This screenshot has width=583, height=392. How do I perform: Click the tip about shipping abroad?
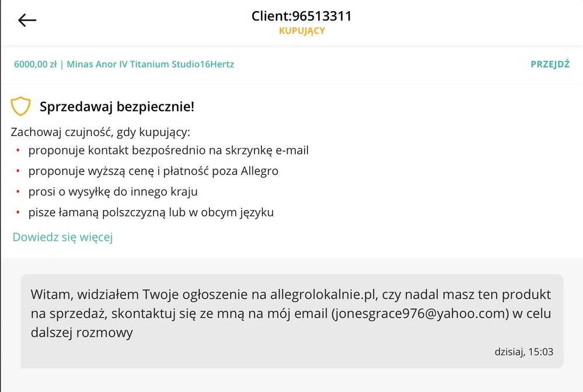pyautogui.click(x=113, y=191)
